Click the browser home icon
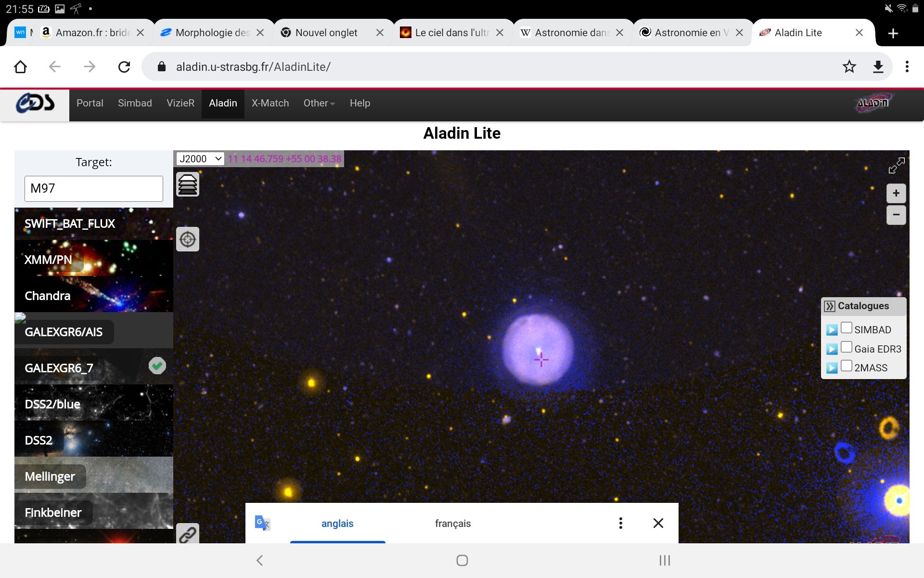 [20, 66]
